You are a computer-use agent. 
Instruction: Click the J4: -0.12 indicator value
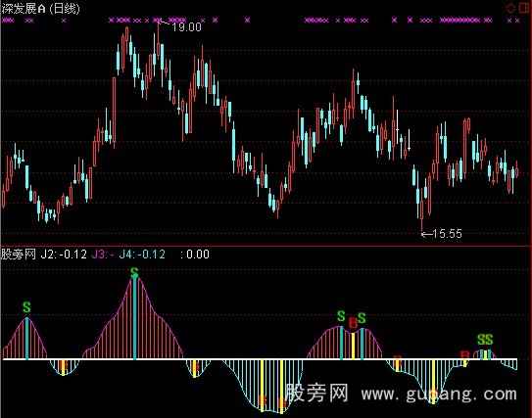pos(142,254)
